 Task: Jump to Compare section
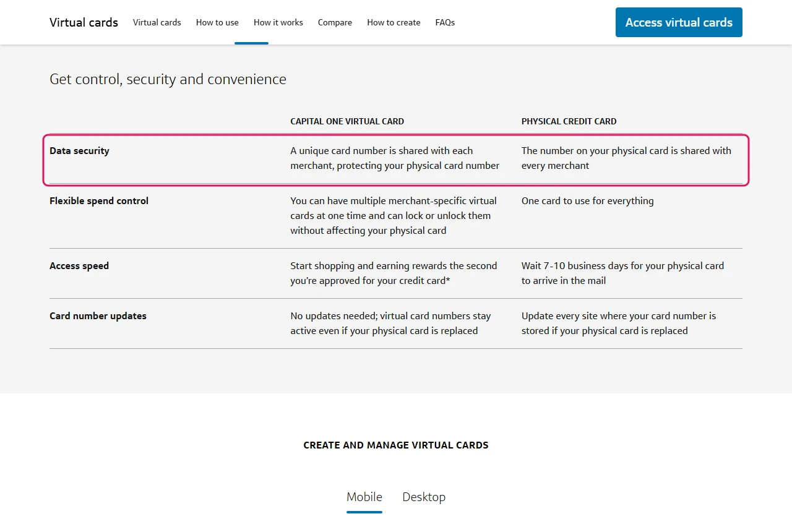click(x=335, y=22)
